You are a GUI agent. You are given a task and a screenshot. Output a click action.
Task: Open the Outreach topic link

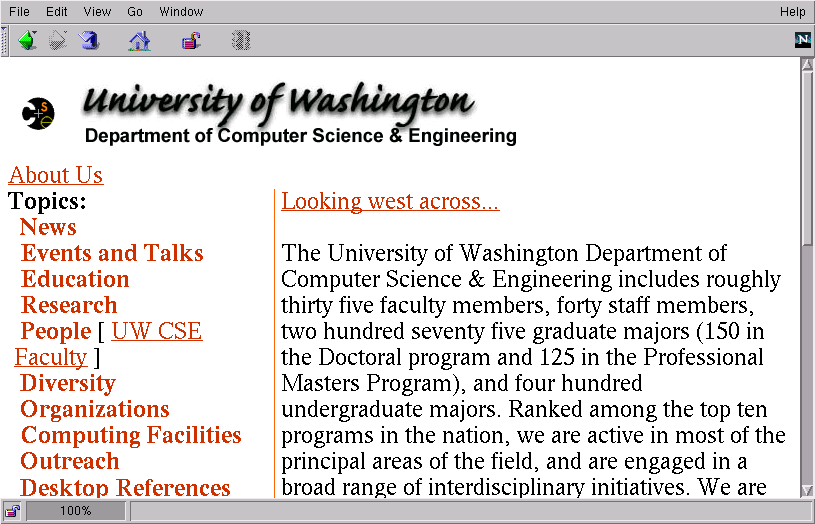(70, 461)
